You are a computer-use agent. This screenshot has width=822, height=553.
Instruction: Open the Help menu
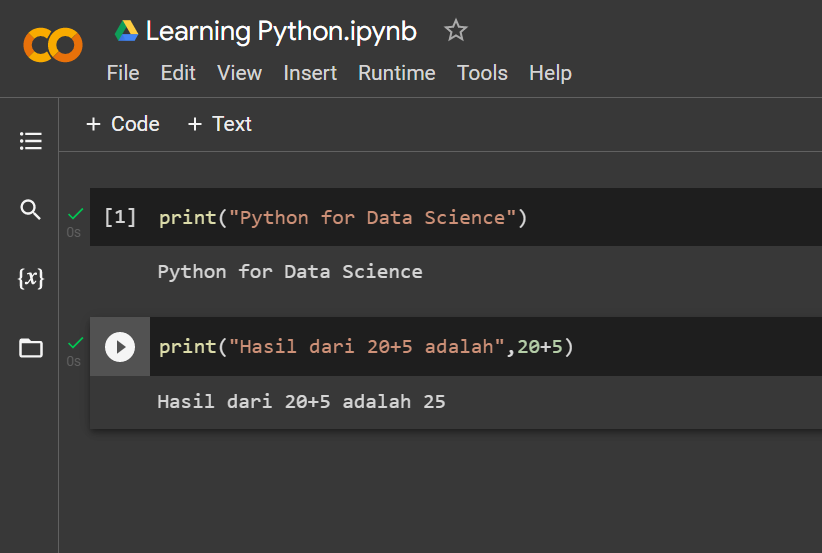pos(550,73)
